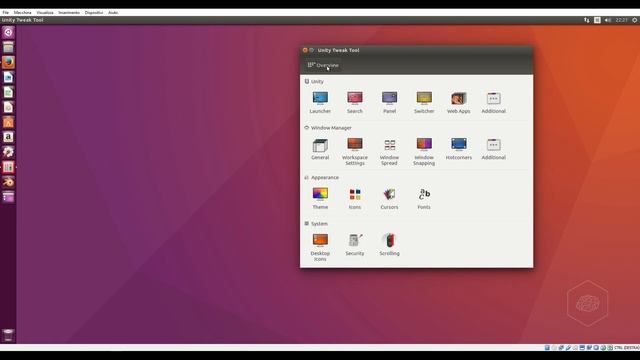Open Window Snapping settings
This screenshot has height=360, width=640.
[424, 151]
